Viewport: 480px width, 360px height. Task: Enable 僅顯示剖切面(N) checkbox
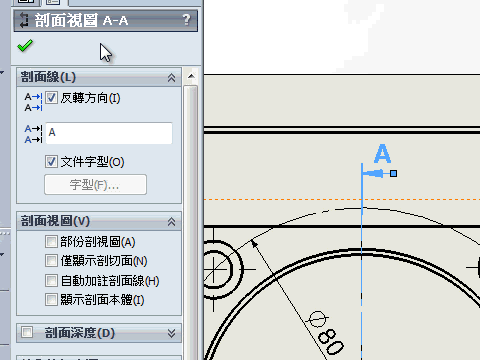click(x=51, y=261)
